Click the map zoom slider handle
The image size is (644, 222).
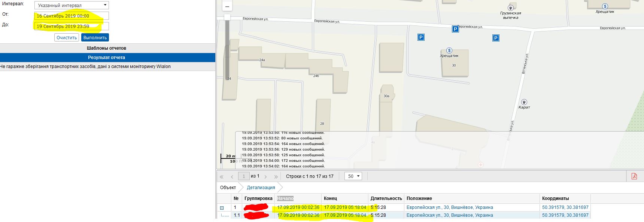[227, 17]
